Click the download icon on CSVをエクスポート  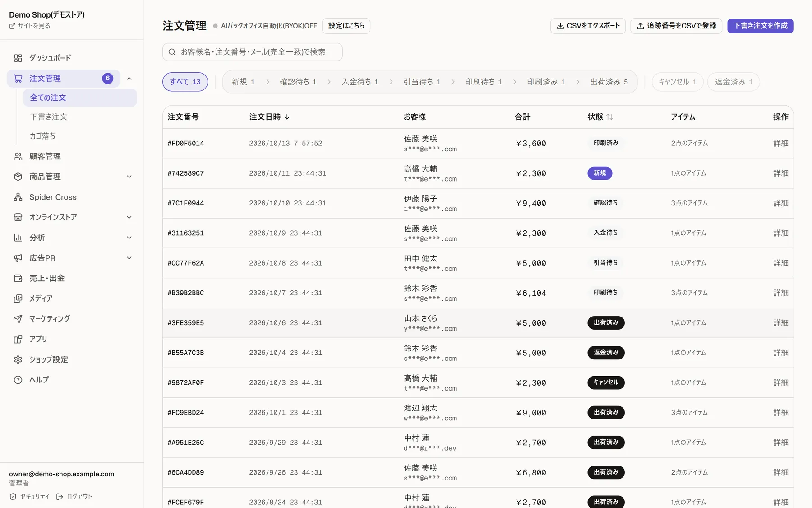(x=560, y=26)
